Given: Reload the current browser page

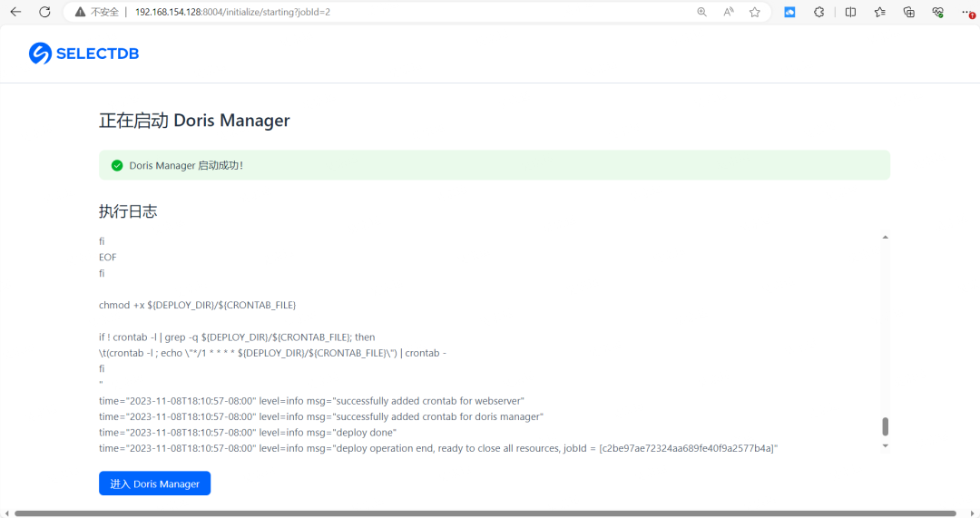Looking at the screenshot, I should coord(44,12).
